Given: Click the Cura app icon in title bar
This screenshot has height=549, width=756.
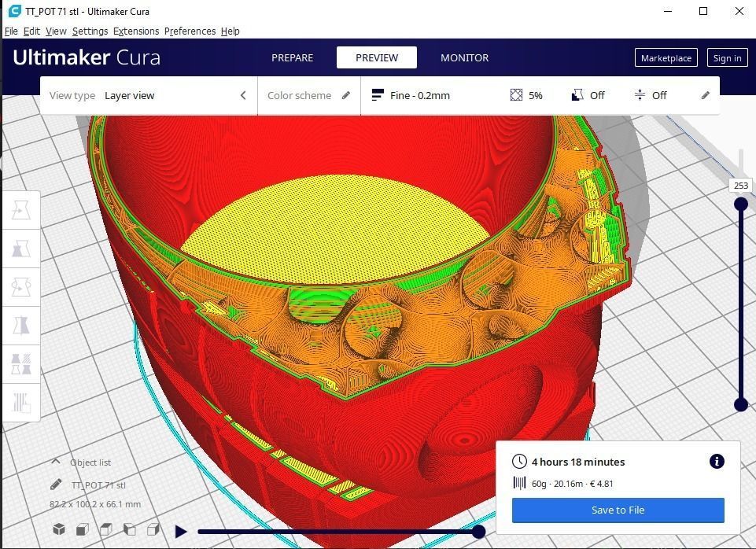Looking at the screenshot, I should (x=15, y=10).
